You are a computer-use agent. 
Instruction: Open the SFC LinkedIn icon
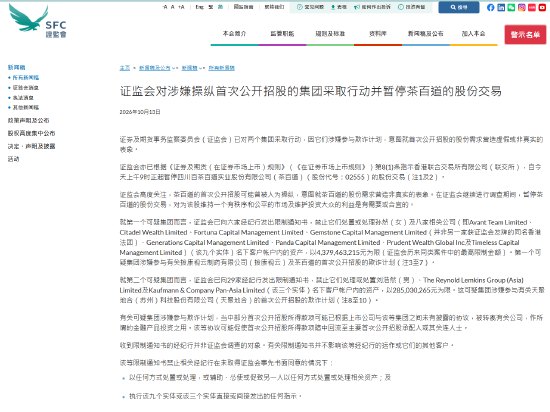501,7
